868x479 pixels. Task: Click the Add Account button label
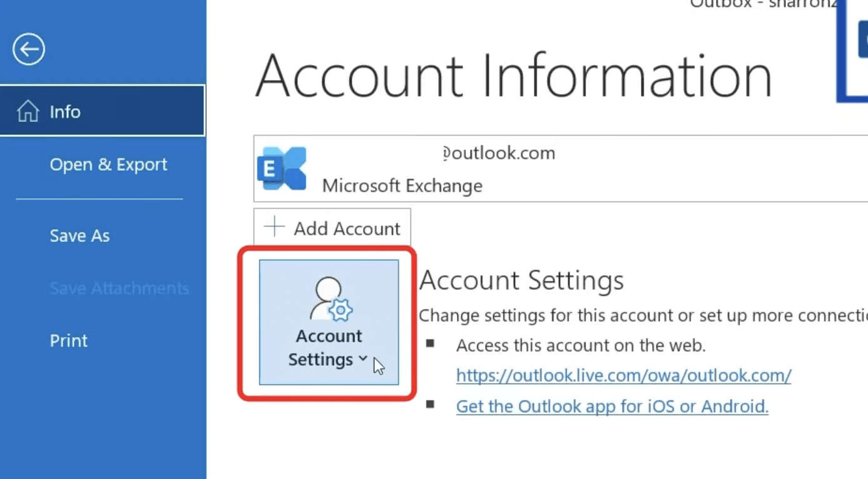pos(347,229)
